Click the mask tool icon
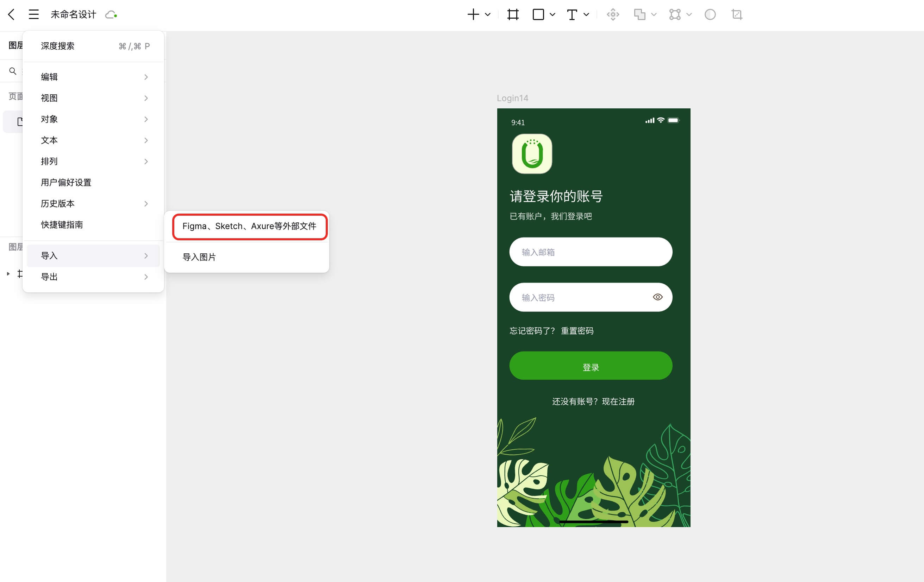The width and height of the screenshot is (924, 582). click(710, 14)
